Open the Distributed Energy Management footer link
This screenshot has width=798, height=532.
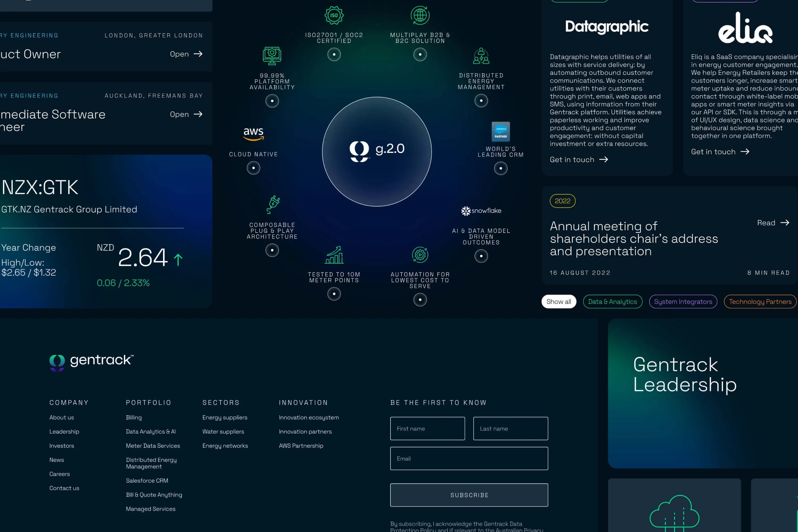click(151, 463)
